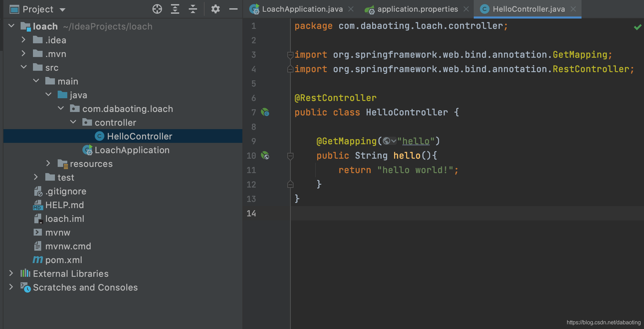Select LoachApplication in project tree

tap(132, 150)
